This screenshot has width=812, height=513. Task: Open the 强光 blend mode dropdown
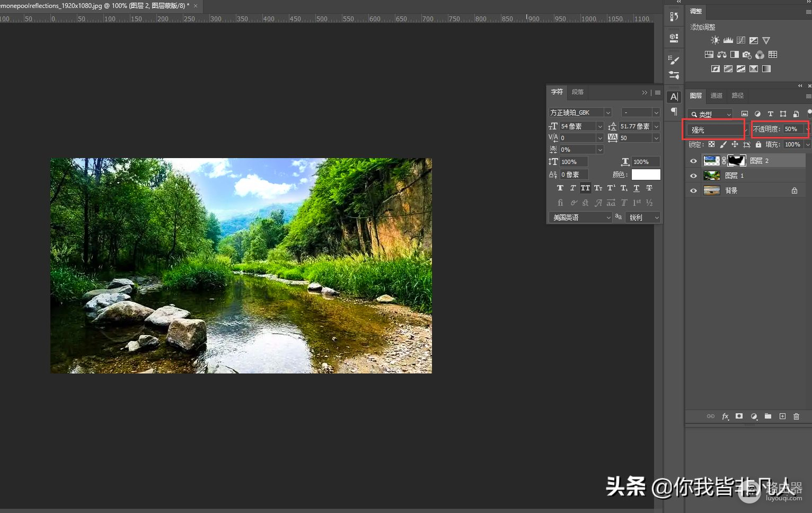717,129
